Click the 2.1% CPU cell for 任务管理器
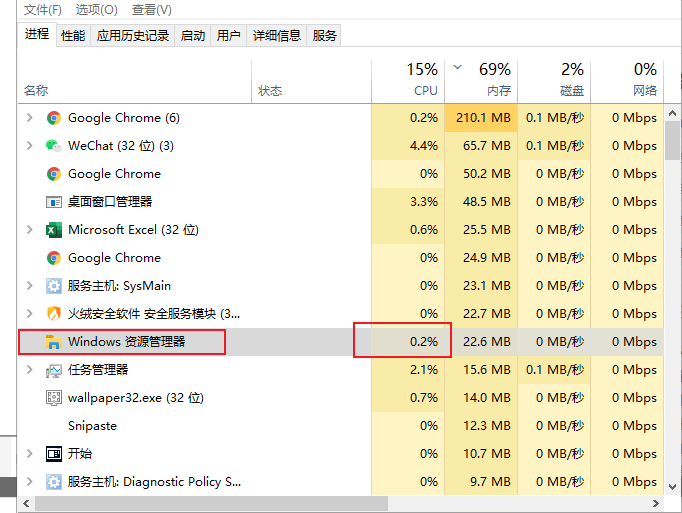Viewport: 682px width, 513px height. pos(408,370)
